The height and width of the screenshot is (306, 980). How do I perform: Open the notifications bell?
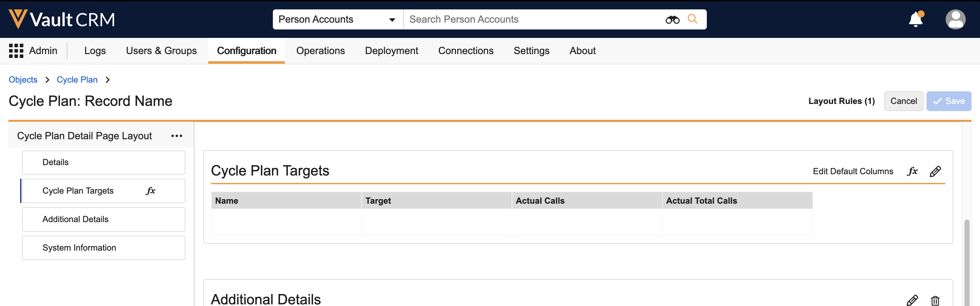pos(916,19)
